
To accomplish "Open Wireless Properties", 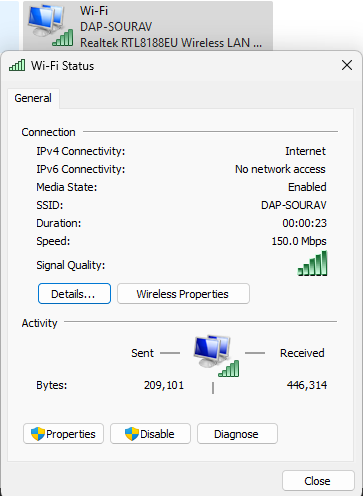I will tap(183, 294).
